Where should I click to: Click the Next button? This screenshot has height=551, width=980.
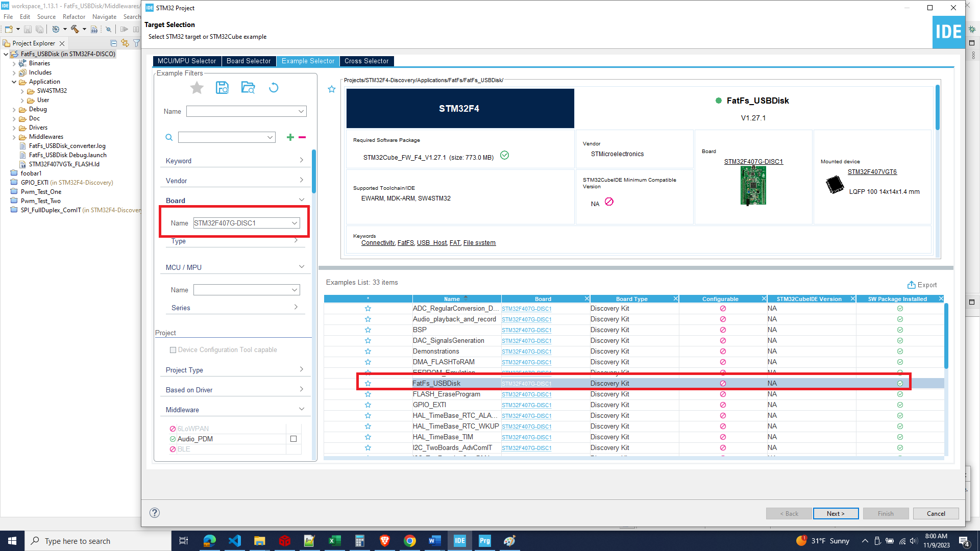835,513
